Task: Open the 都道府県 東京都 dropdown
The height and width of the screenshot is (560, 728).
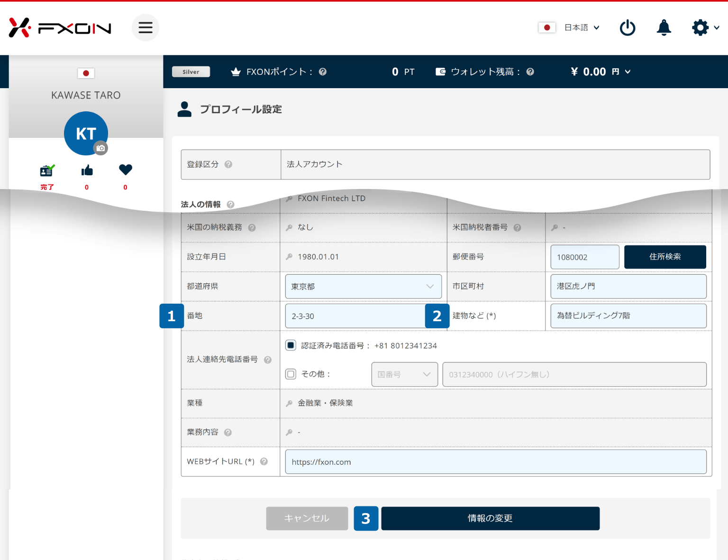Action: [x=364, y=287]
